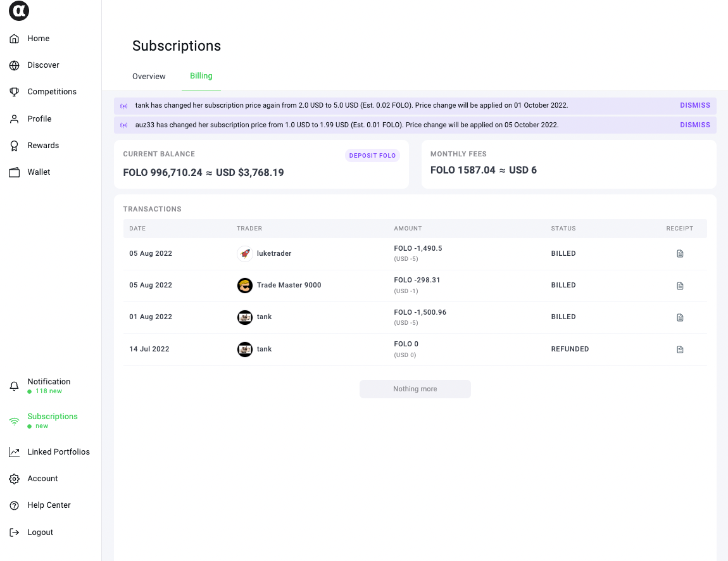The height and width of the screenshot is (561, 728).
Task: Open receipt for luketrader transaction
Action: [x=680, y=254]
